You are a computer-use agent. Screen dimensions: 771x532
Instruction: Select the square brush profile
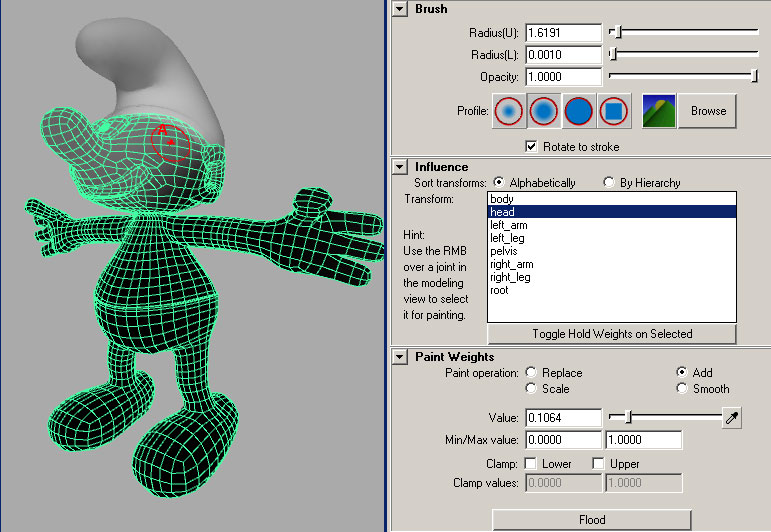(613, 111)
